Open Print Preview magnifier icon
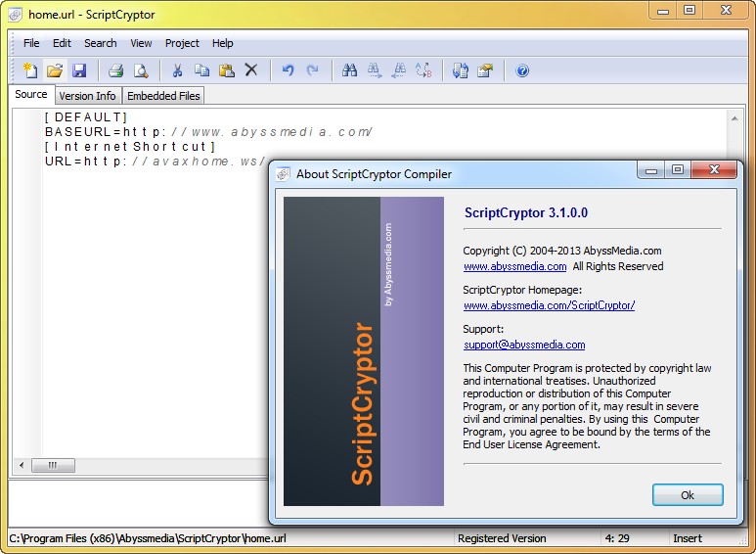Image resolution: width=756 pixels, height=554 pixels. [x=141, y=70]
